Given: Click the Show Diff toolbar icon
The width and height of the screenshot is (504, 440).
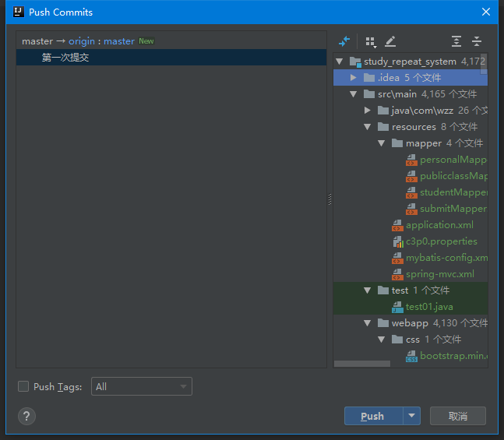Looking at the screenshot, I should (344, 41).
